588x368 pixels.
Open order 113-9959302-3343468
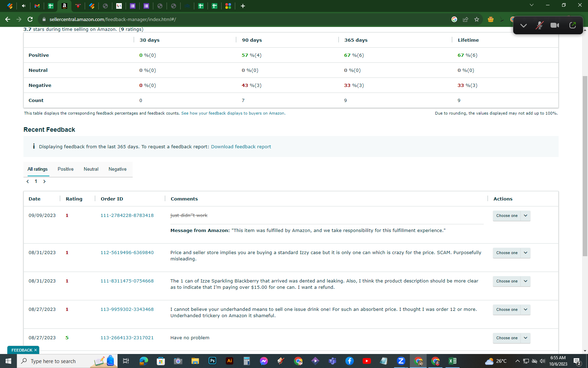point(127,309)
